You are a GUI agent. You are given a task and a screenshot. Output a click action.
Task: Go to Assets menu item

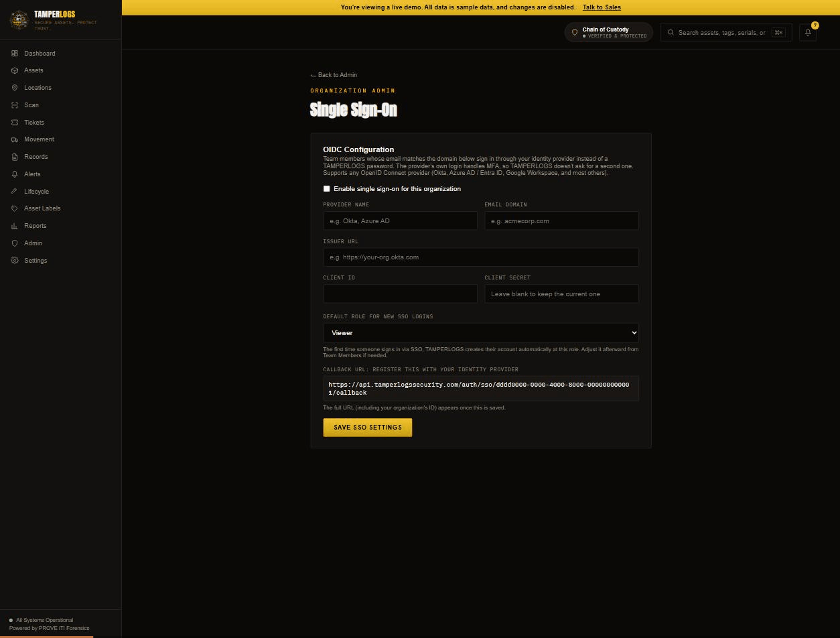60,70
